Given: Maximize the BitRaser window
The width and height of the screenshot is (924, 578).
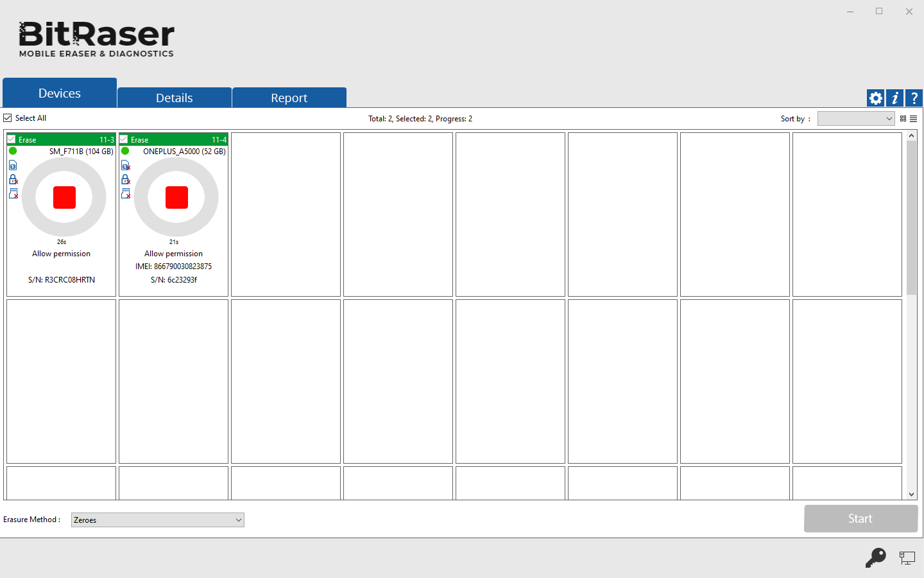Looking at the screenshot, I should click(879, 12).
